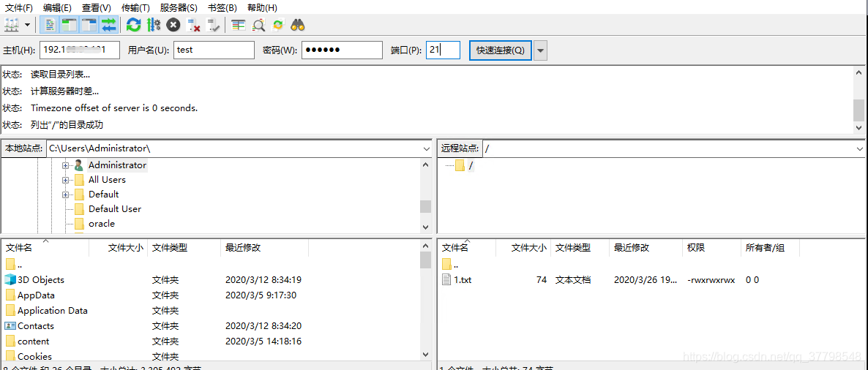Expand the All Users tree node
This screenshot has height=370, width=868.
pyautogui.click(x=65, y=180)
